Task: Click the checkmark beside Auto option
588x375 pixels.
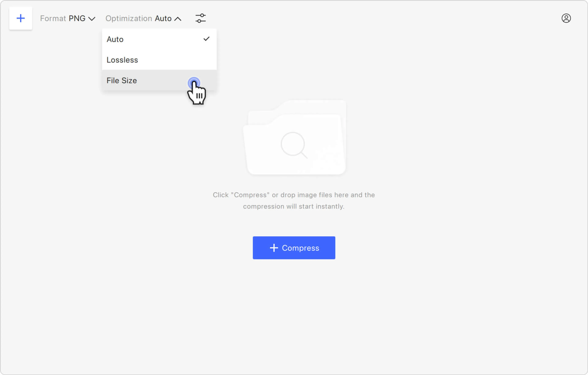Action: point(206,39)
